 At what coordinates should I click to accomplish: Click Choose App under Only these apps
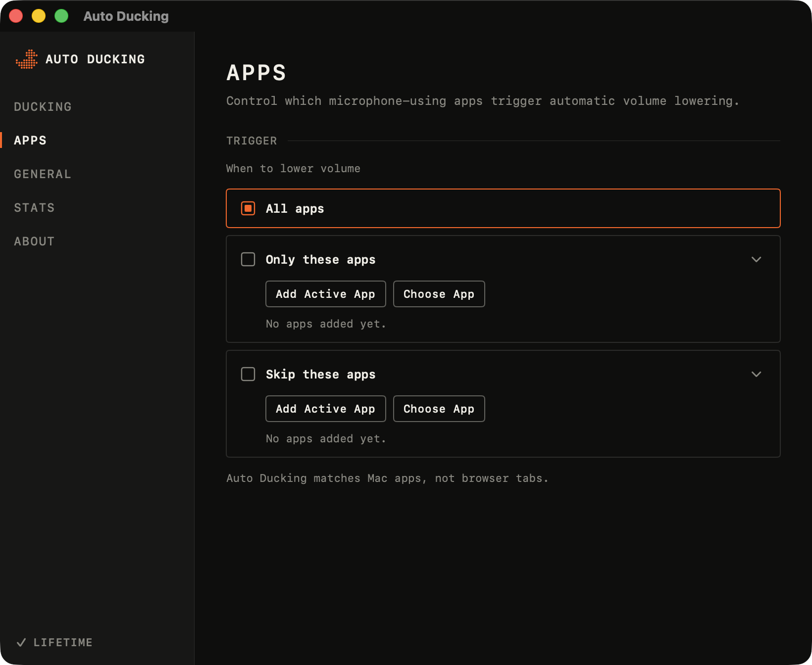click(x=439, y=294)
